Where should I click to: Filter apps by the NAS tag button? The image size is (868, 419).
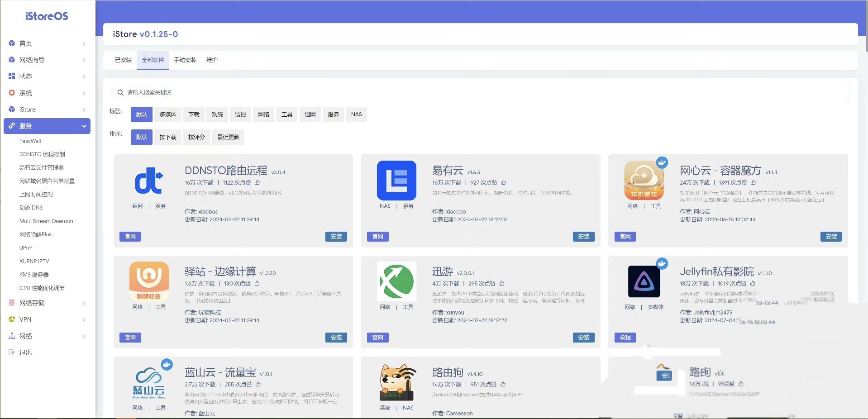[357, 114]
